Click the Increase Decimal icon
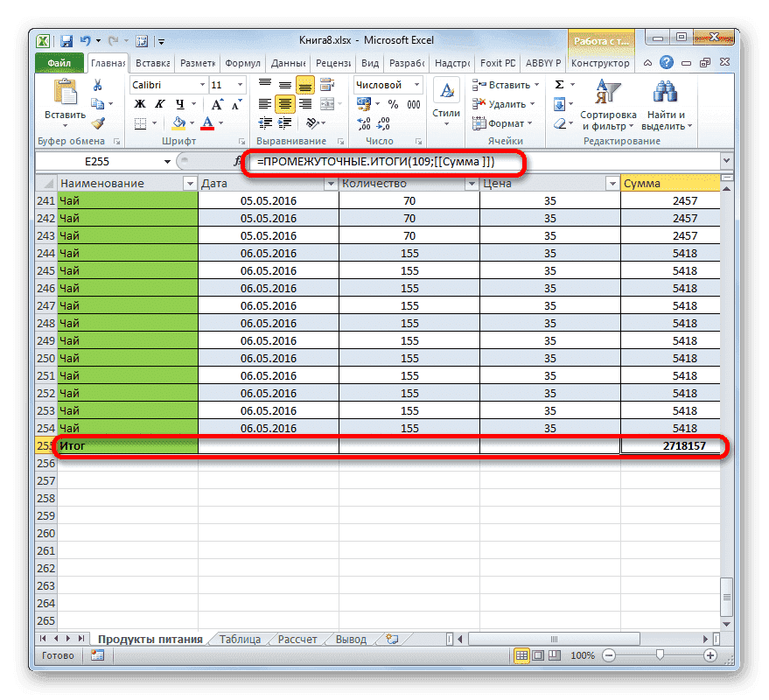Image resolution: width=769 pixels, height=700 pixels. click(x=363, y=122)
